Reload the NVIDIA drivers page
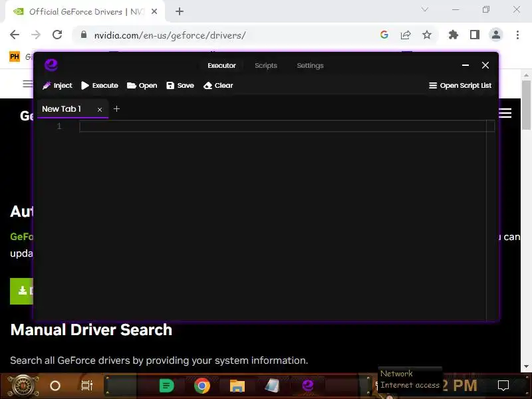The image size is (532, 399). [x=57, y=35]
